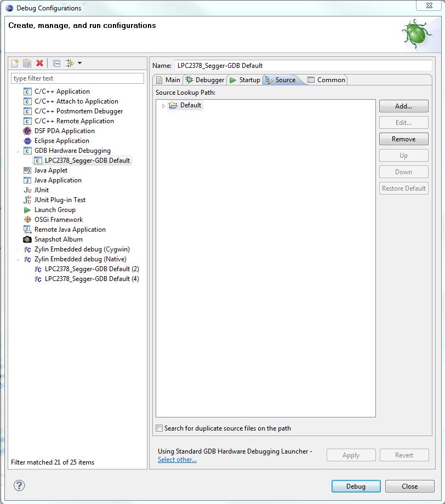Image resolution: width=445 pixels, height=504 pixels.
Task: Open the Select other... launcher link
Action: point(177,460)
